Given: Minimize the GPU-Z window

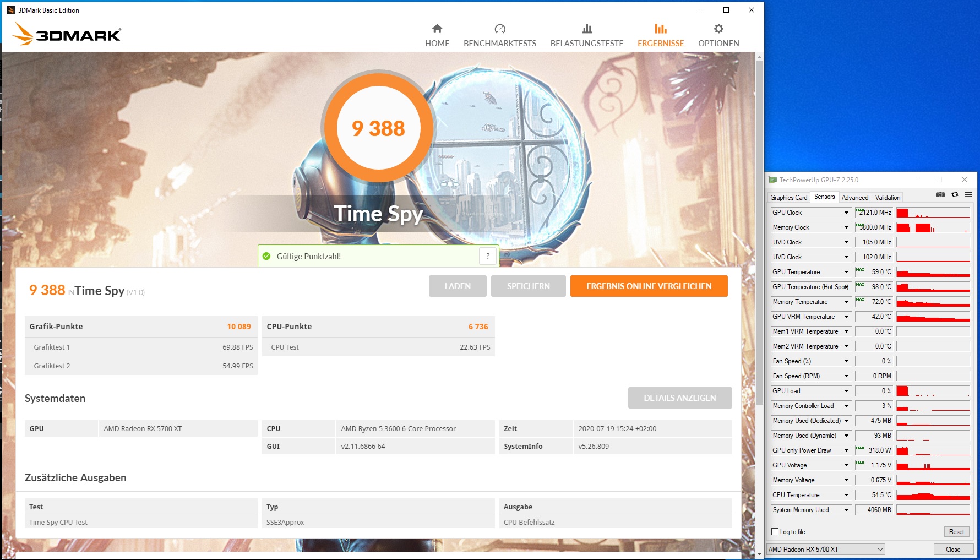Looking at the screenshot, I should (914, 180).
